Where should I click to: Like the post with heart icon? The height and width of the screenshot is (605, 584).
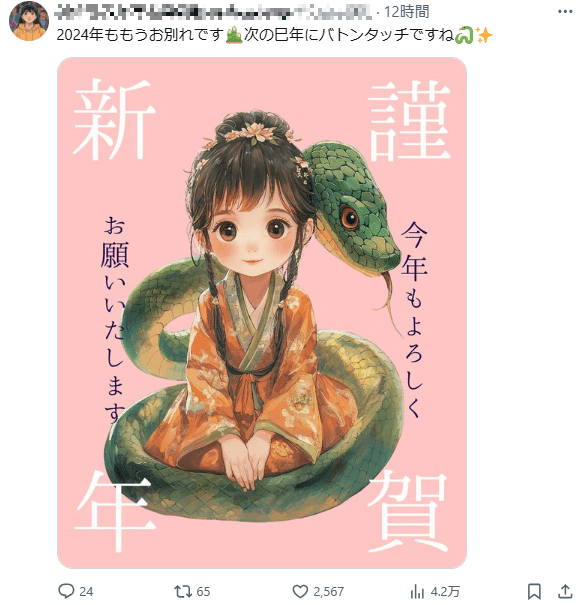tap(300, 591)
